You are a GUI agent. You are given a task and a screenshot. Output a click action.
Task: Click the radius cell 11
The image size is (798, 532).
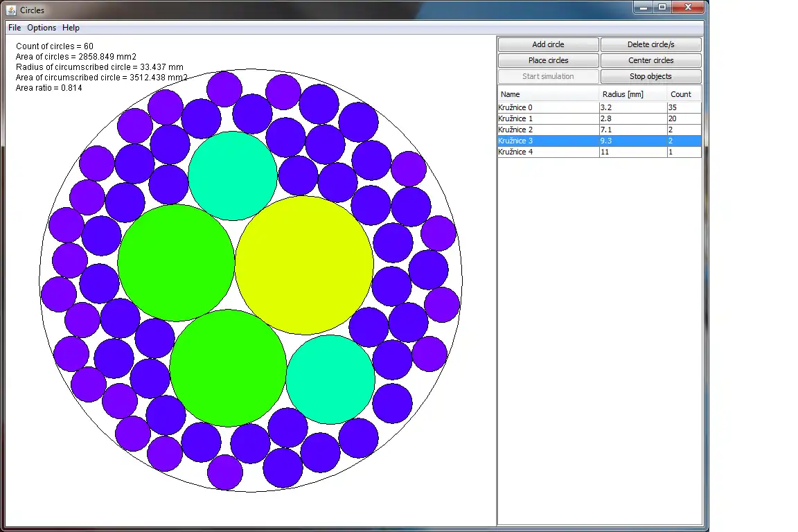[x=633, y=152]
